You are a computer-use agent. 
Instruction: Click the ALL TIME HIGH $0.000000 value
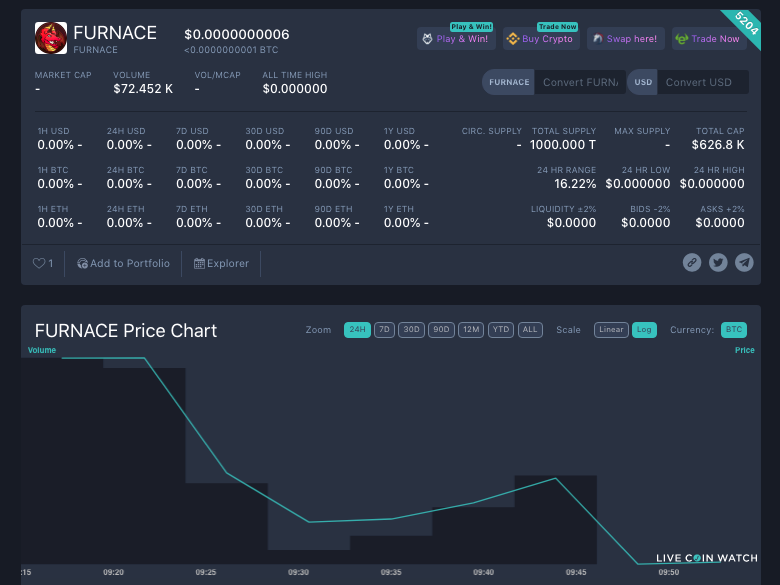(x=295, y=89)
